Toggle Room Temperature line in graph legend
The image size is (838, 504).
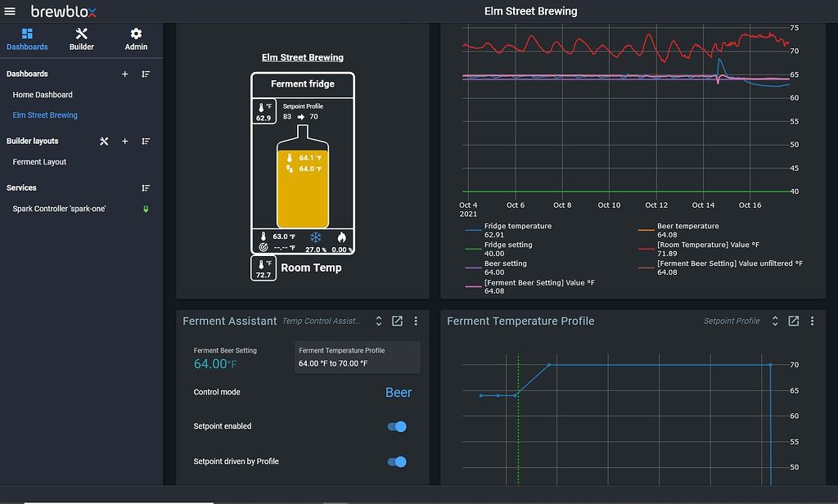tap(708, 245)
